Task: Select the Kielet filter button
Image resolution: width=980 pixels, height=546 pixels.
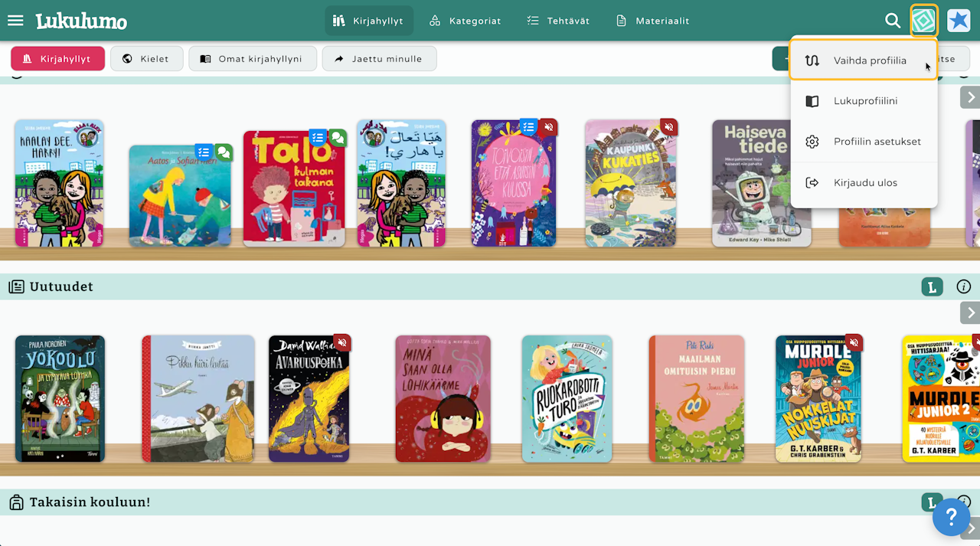Action: (146, 59)
